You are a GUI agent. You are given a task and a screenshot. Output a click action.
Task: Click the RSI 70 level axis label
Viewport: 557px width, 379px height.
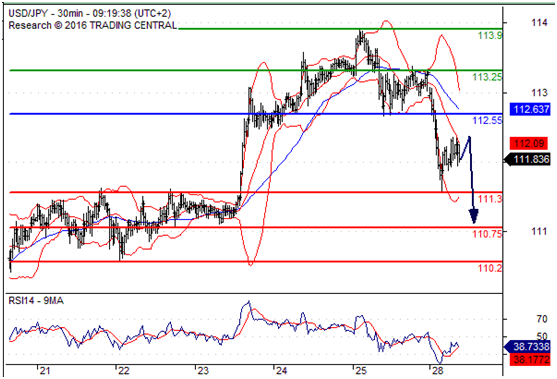click(542, 319)
